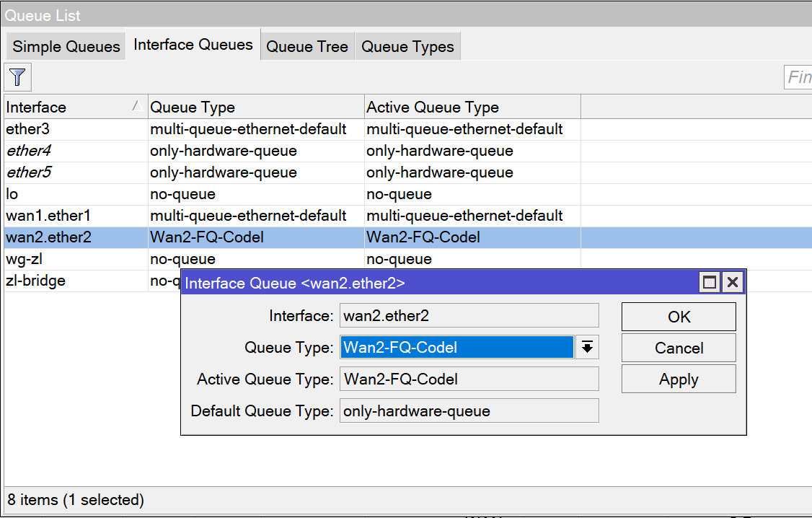
Task: Open the Queue Tree tab
Action: point(307,47)
